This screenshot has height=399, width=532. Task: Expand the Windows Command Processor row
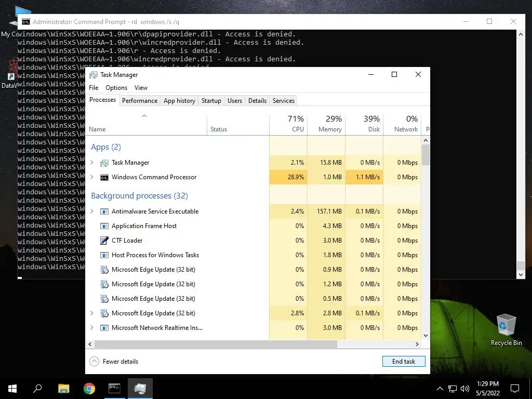pyautogui.click(x=91, y=177)
